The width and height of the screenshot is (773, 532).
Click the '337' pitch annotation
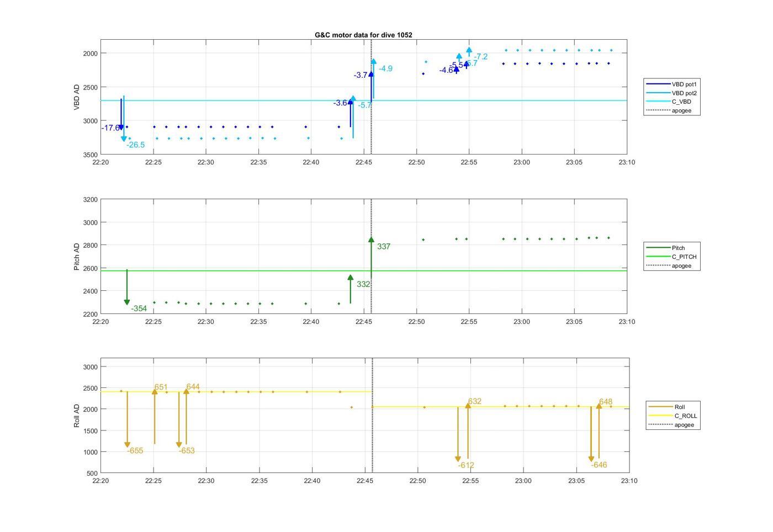point(384,247)
